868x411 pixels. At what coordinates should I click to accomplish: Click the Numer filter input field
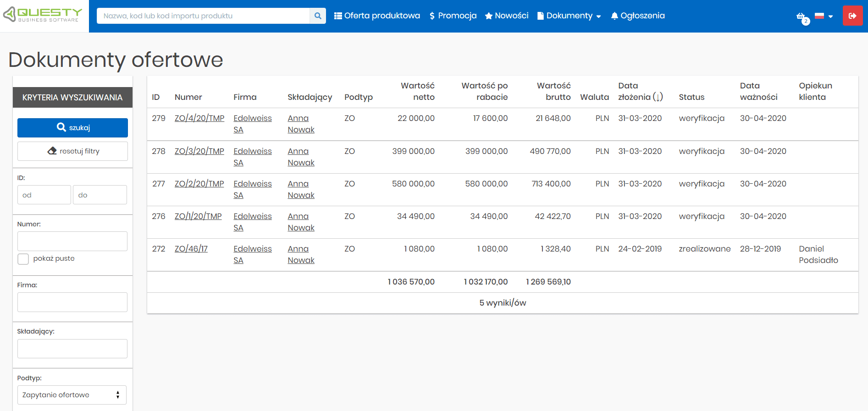click(72, 241)
